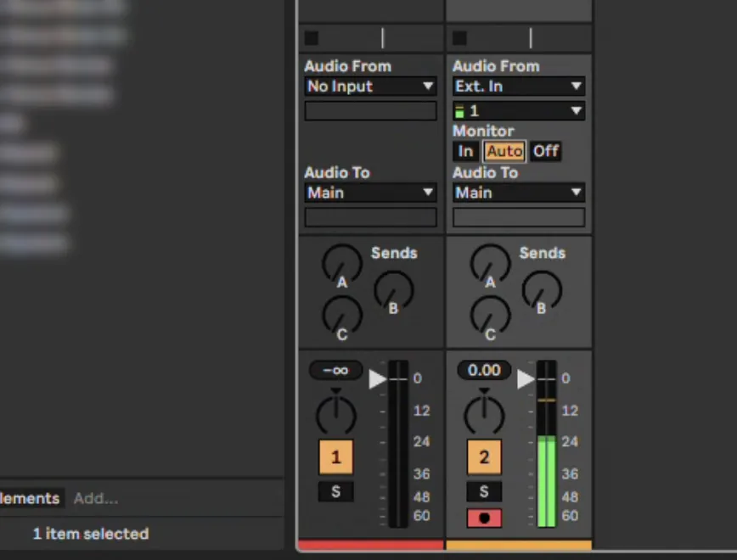Open track 2 Audio To Main dropdown
This screenshot has width=737, height=560.
(x=519, y=193)
